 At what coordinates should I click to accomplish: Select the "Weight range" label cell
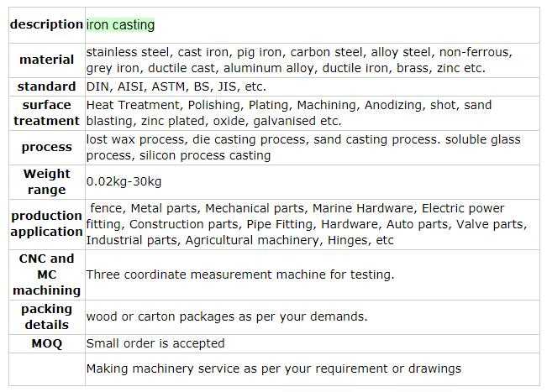46,181
